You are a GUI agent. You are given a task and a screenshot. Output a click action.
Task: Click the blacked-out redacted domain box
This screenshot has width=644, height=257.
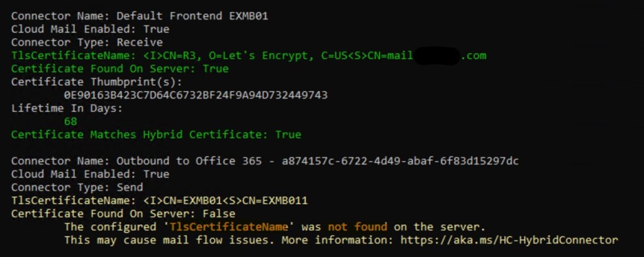click(437, 56)
